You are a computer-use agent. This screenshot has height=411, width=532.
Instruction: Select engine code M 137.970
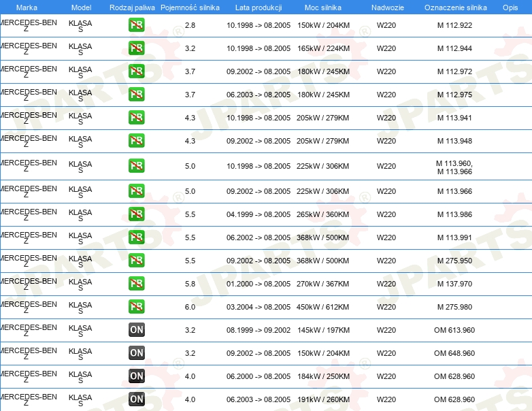pos(454,283)
